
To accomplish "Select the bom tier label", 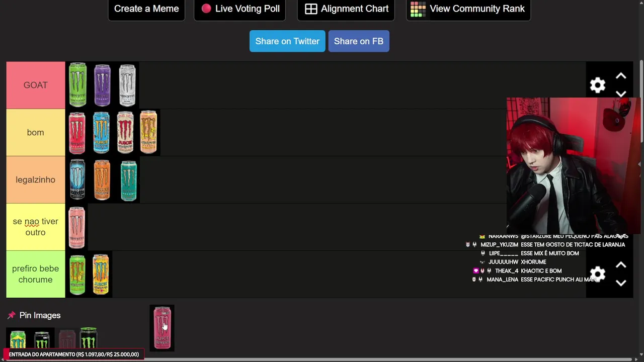I will pos(35,132).
